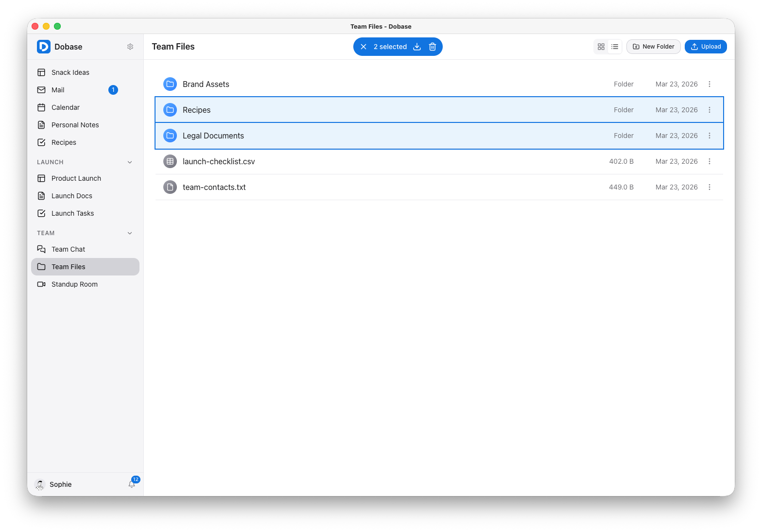
Task: Open more options for Legal Documents
Action: [x=710, y=136]
